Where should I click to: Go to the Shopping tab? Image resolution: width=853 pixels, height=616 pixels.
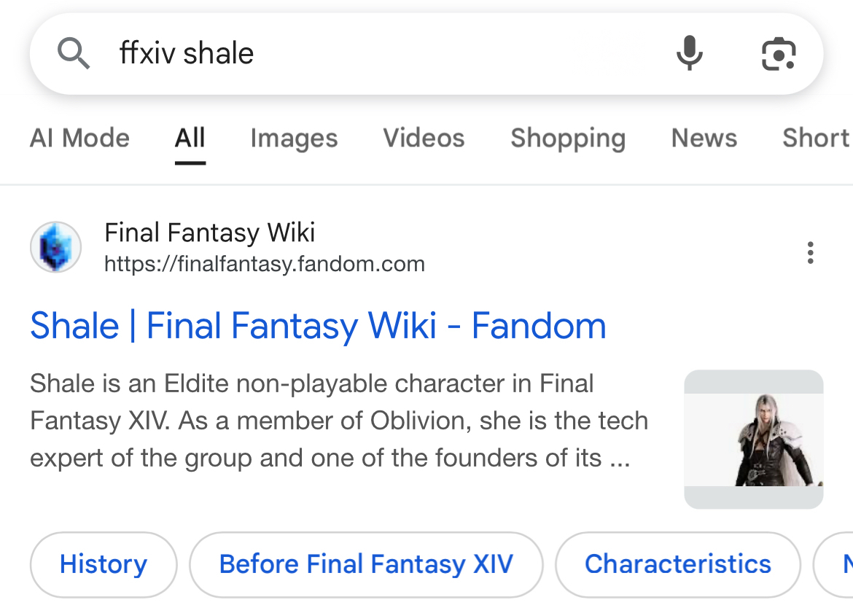(568, 138)
